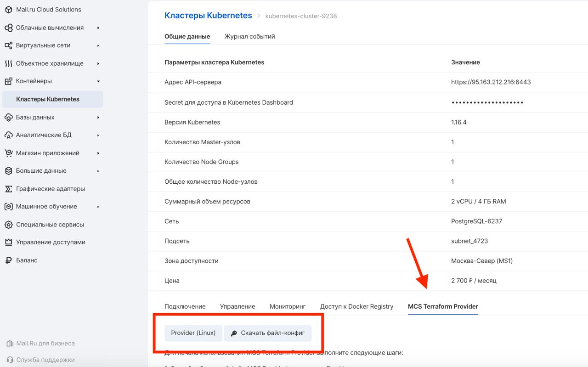
Task: Click the Значение column header
Action: pyautogui.click(x=465, y=62)
